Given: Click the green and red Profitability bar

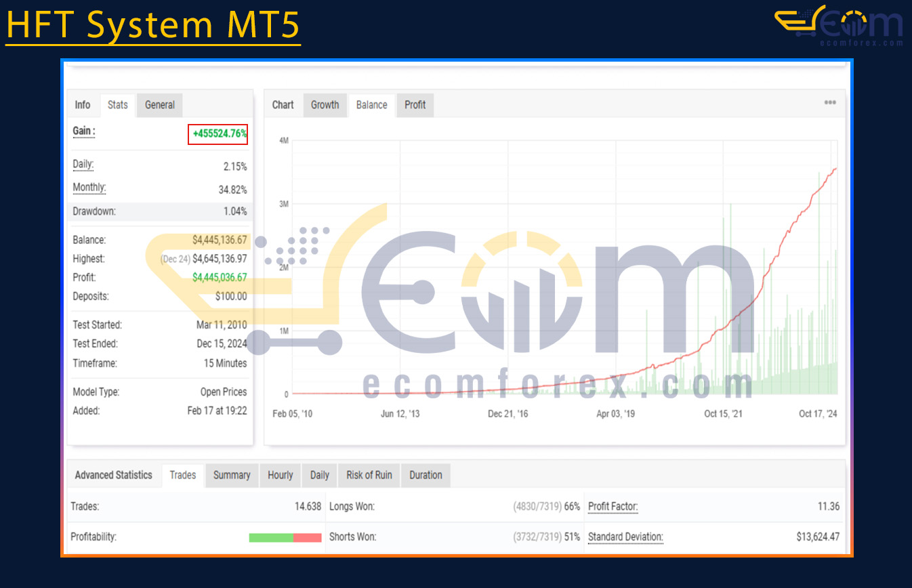Looking at the screenshot, I should [285, 537].
